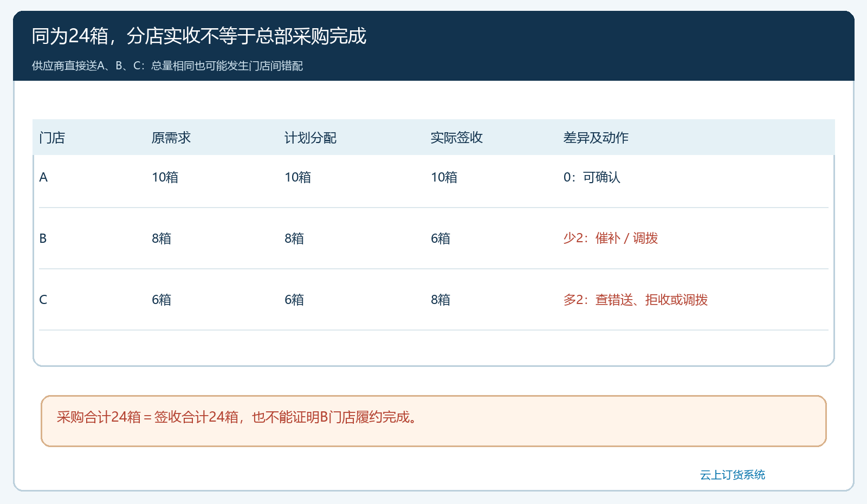Select store C row label

[x=43, y=300]
